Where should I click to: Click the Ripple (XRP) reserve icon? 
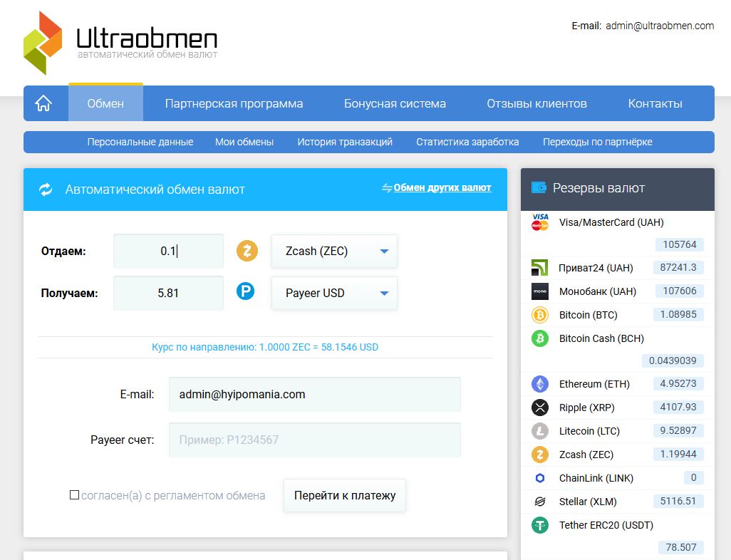[540, 408]
